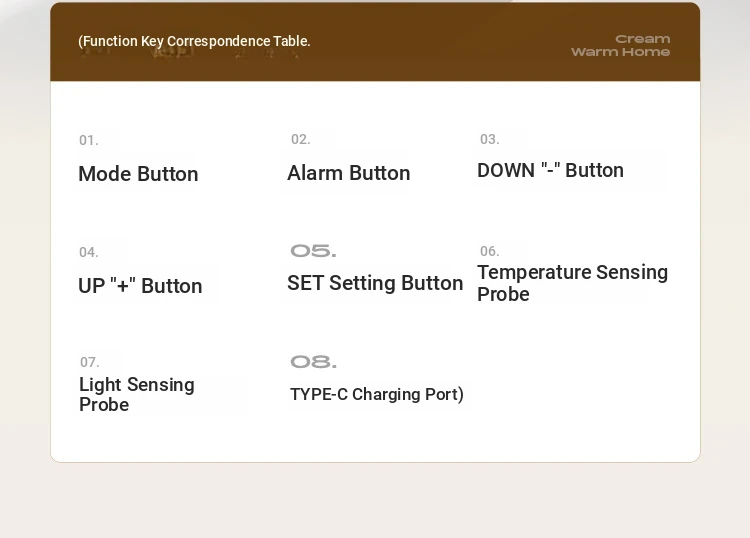Screen dimensions: 750x538
Task: Select the TYPE-C Charging Port text
Action: pos(377,395)
